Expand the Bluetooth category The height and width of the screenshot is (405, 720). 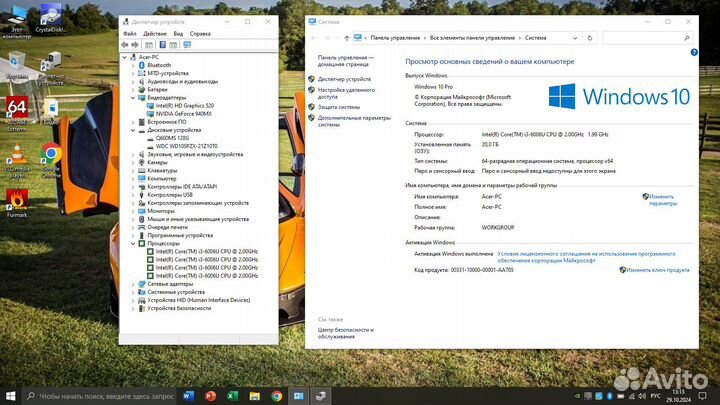coord(133,65)
